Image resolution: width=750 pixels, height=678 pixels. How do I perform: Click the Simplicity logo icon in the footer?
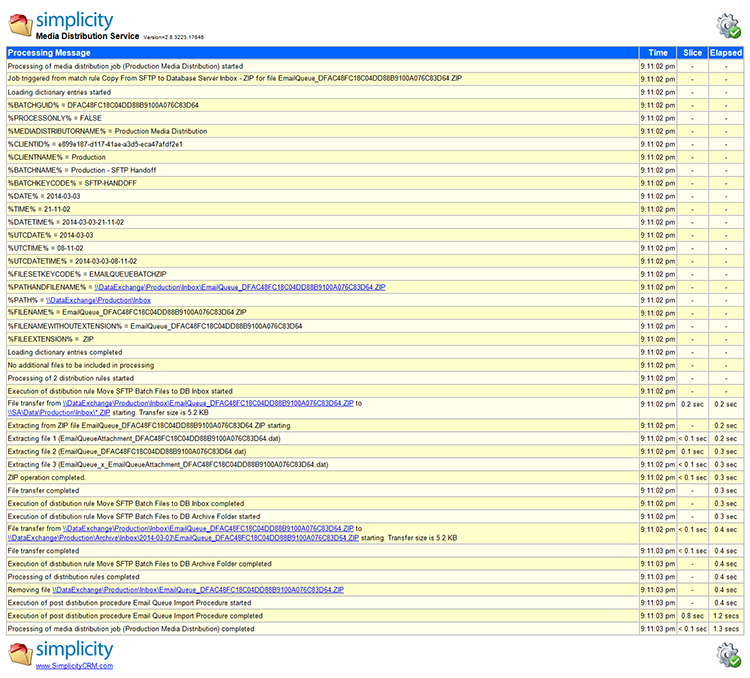click(21, 654)
